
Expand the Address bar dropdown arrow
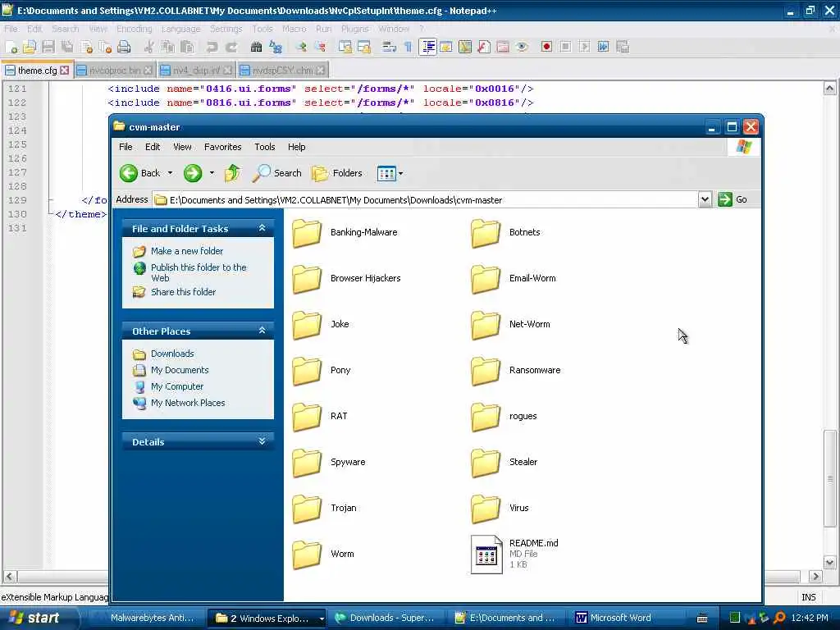[x=705, y=199]
